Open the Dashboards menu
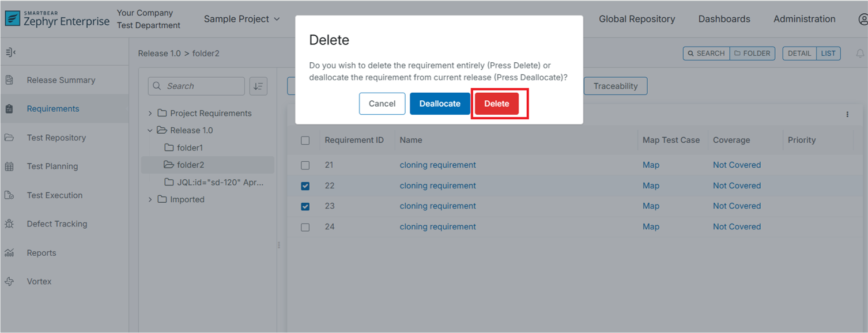 click(724, 18)
